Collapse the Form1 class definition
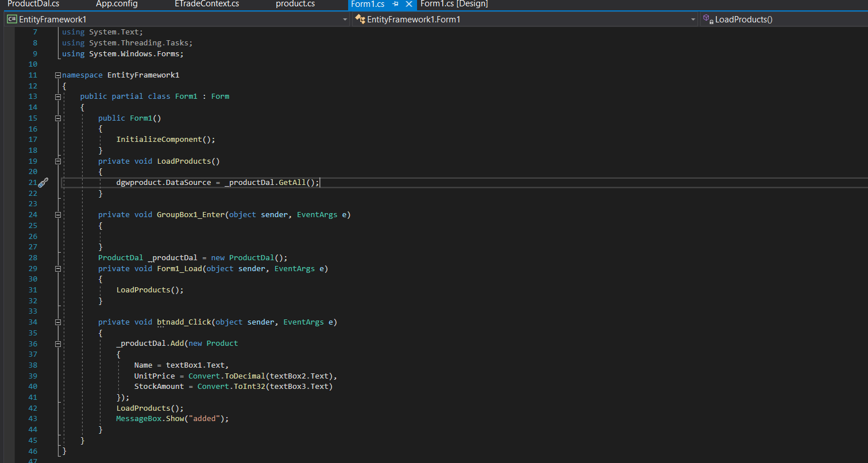Viewport: 868px width, 463px height. 57,97
